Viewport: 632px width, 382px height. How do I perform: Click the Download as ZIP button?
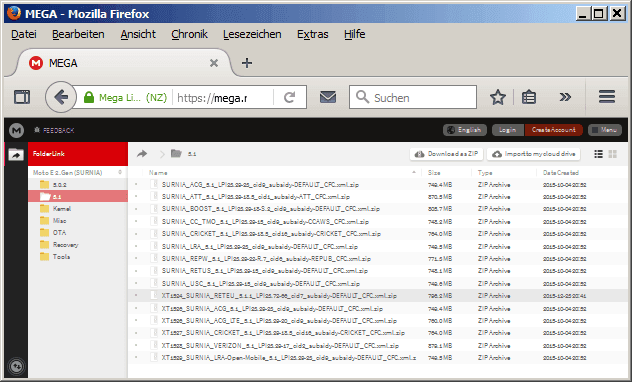tap(447, 154)
